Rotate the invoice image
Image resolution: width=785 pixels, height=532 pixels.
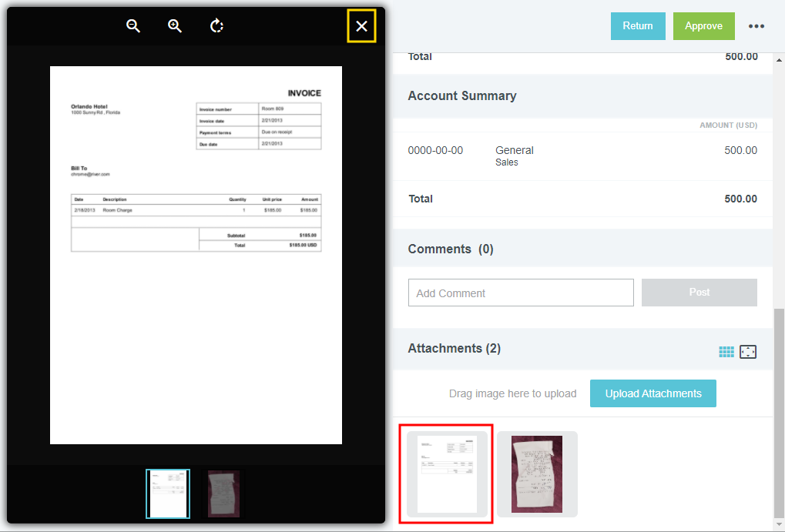coord(217,26)
